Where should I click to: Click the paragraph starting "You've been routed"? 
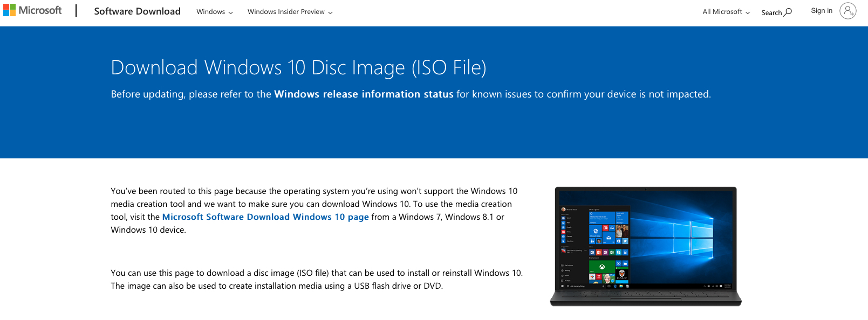[314, 211]
